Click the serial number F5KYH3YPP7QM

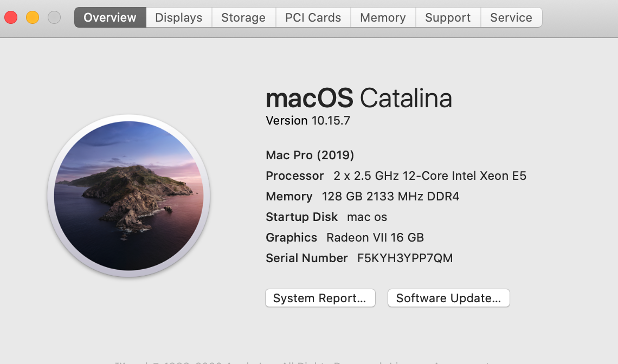[404, 258]
